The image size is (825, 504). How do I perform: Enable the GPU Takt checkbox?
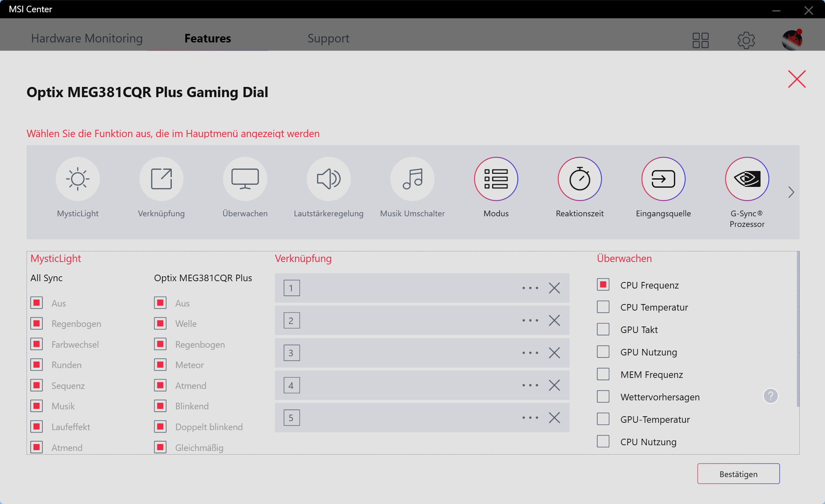click(603, 329)
